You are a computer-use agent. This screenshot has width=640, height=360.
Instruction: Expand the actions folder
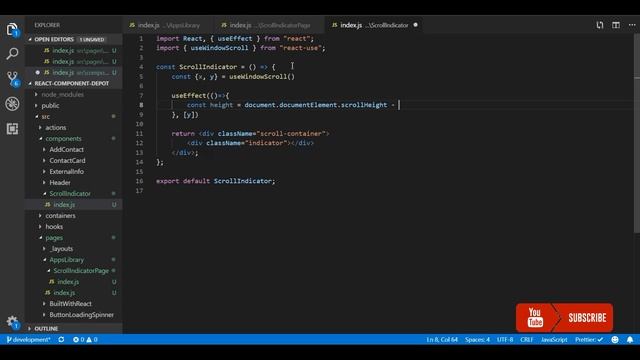(x=73, y=127)
